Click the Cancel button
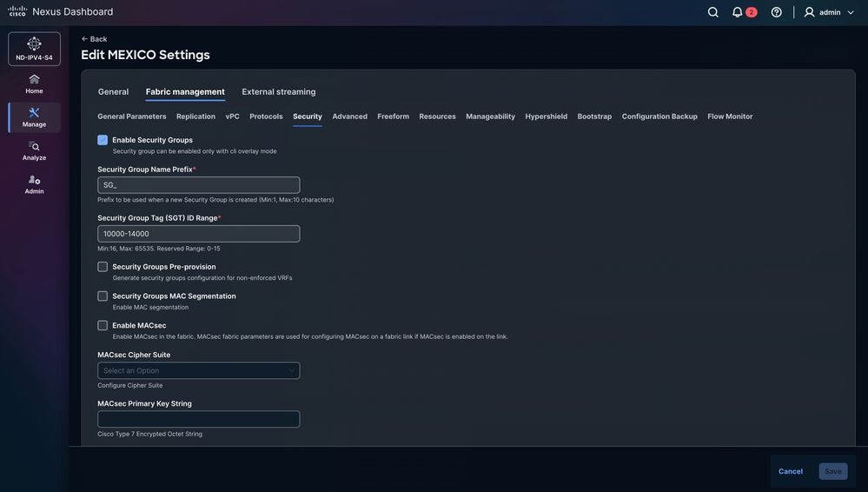Image resolution: width=868 pixels, height=492 pixels. pyautogui.click(x=790, y=471)
